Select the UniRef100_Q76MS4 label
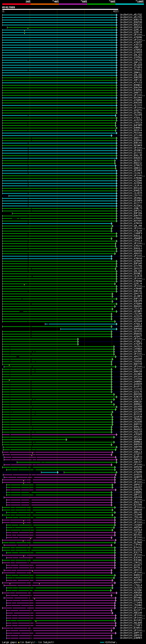 [x=131, y=50]
